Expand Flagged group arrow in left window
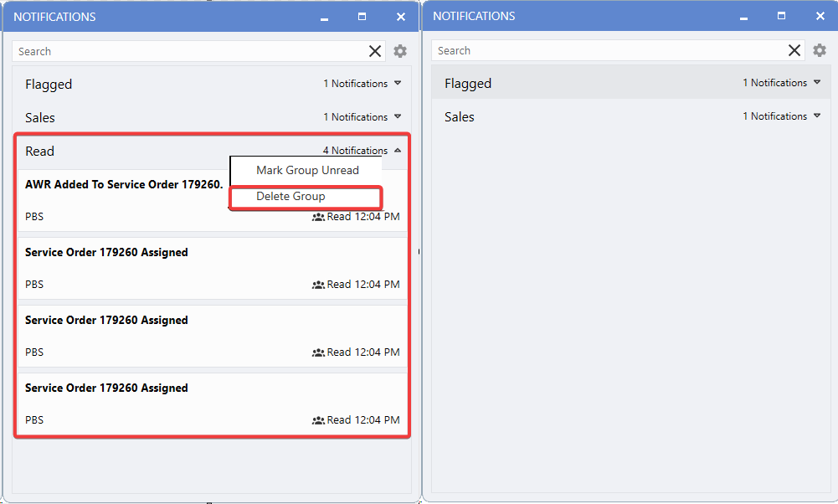The width and height of the screenshot is (838, 504). coord(398,83)
